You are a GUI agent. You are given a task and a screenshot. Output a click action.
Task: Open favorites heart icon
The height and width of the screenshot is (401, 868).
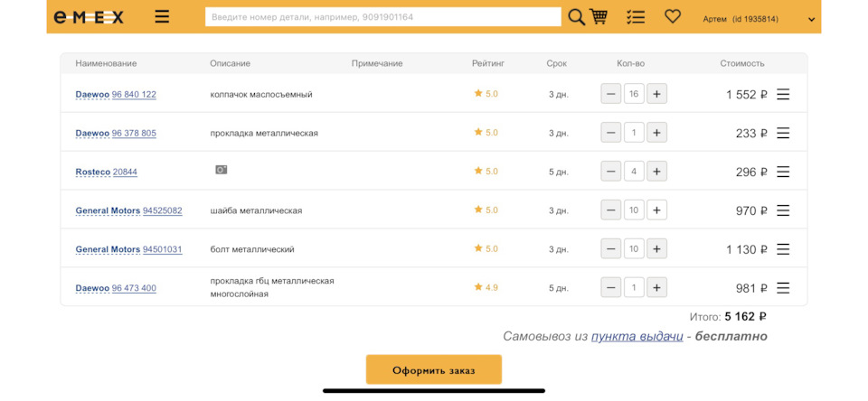[x=673, y=16]
